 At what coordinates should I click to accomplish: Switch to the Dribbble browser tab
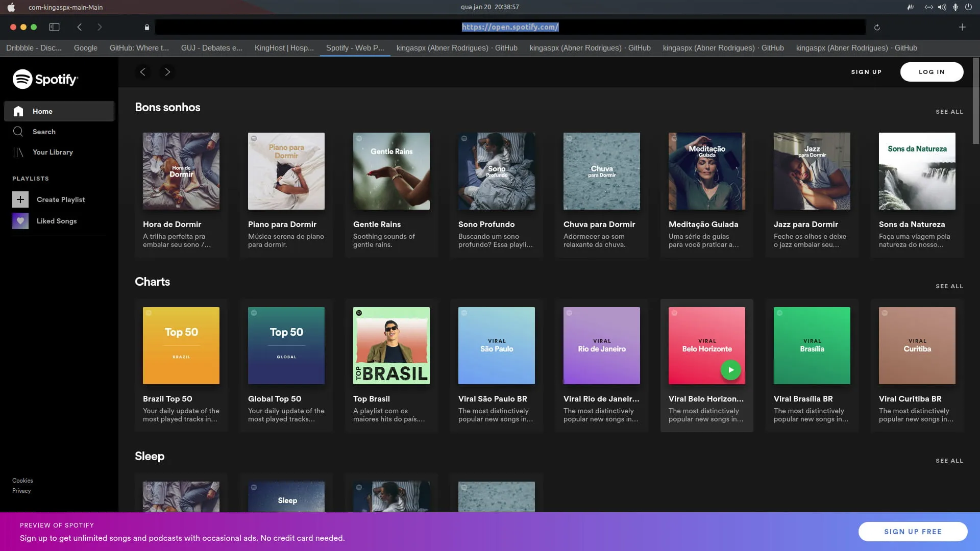coord(34,48)
